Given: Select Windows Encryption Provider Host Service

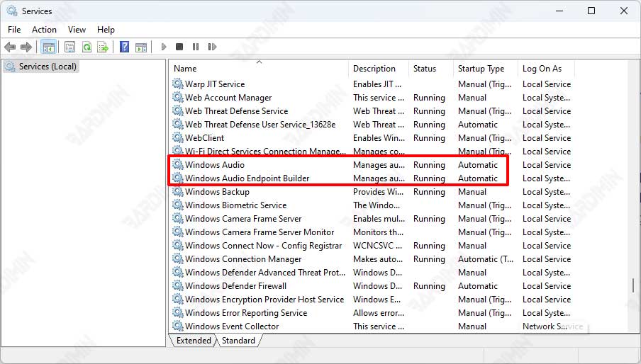Looking at the screenshot, I should click(x=264, y=299).
